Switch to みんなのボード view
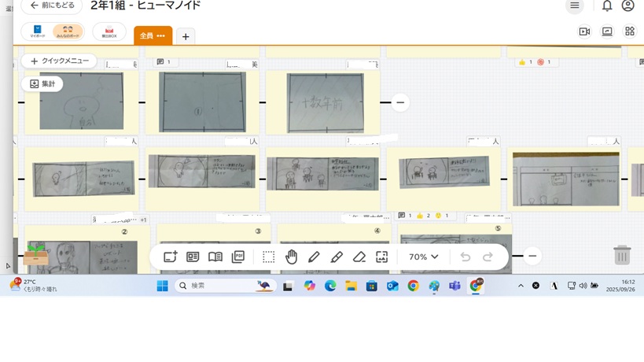 point(68,31)
